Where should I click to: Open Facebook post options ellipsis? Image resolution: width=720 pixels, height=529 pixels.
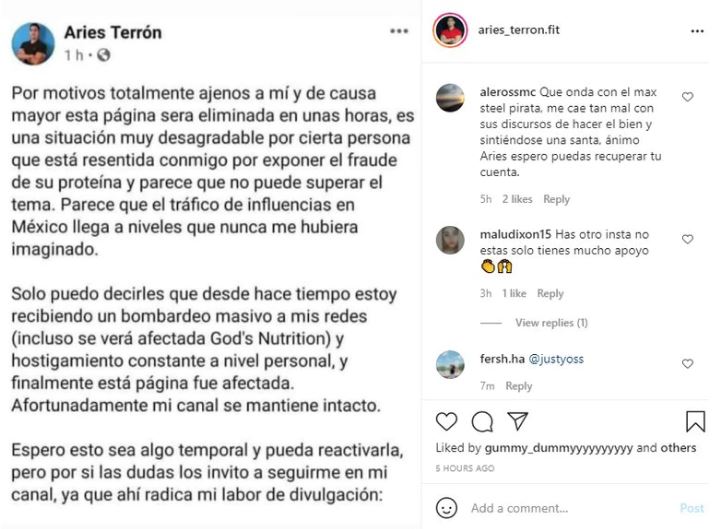click(x=399, y=32)
